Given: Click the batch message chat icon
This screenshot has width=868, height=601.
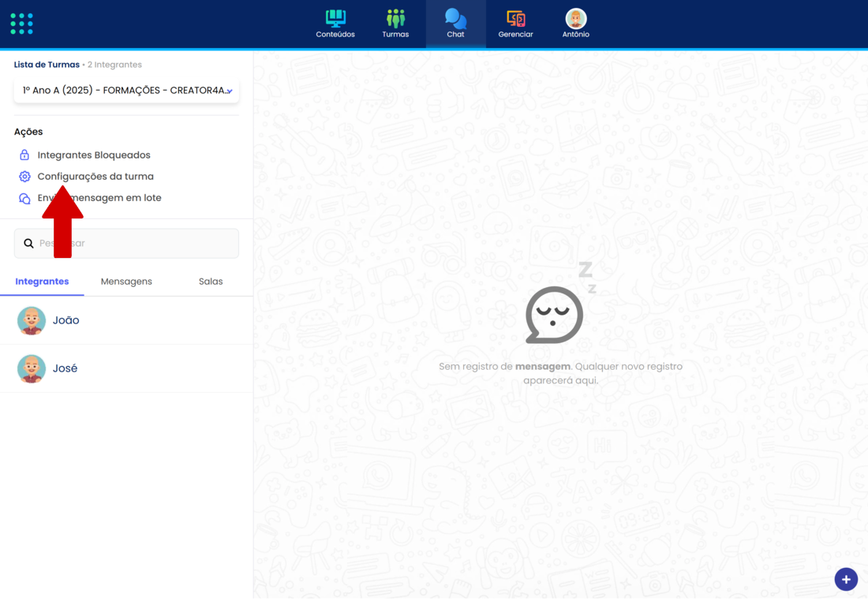Looking at the screenshot, I should pos(24,199).
